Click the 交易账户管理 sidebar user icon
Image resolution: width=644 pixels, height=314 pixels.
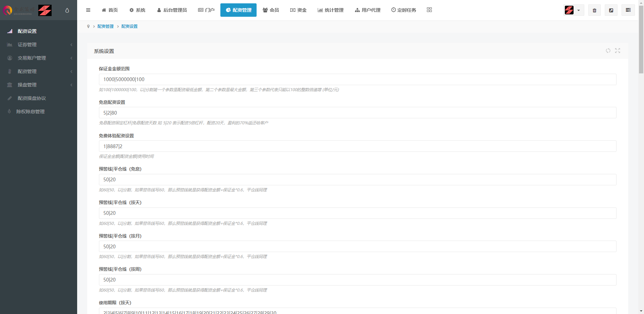10,58
